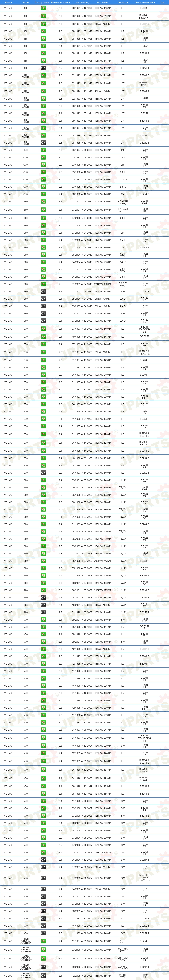Click the 2.4 Bifuel (CNG) cell
Viewport: 169px width, 980px height.
click(123, 210)
